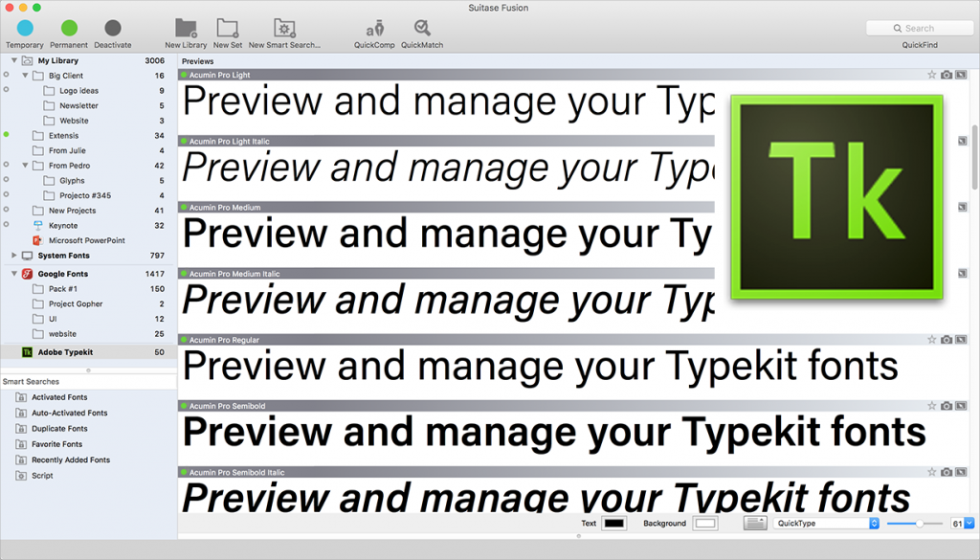
Task: Activate fonts permanently with the Permanent icon
Action: click(68, 30)
